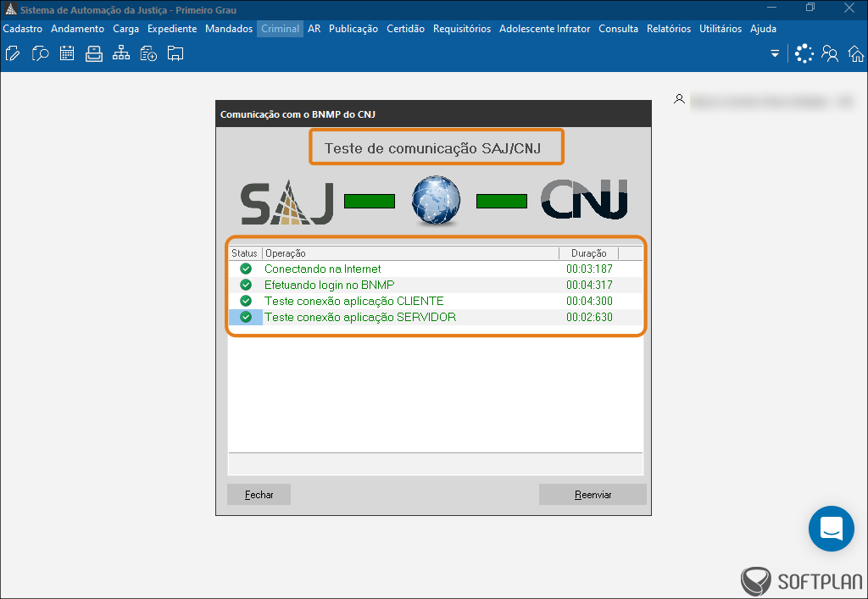Click the CNJ logo in dialog
Image resolution: width=868 pixels, height=599 pixels.
[584, 199]
